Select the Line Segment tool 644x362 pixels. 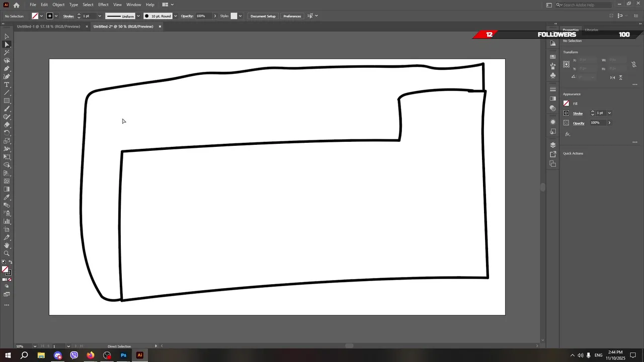(x=7, y=93)
